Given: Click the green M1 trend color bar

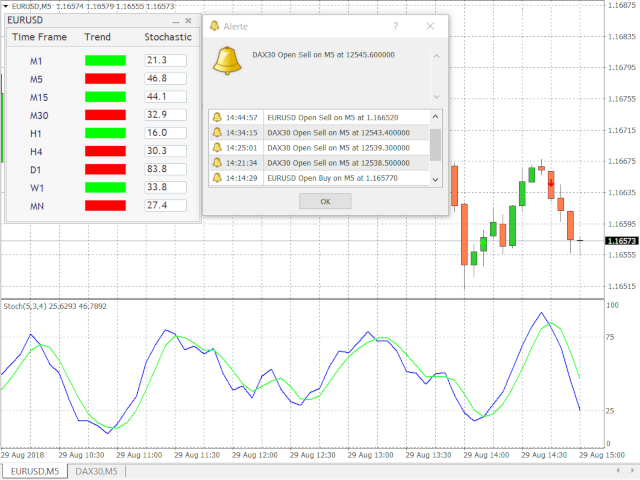Looking at the screenshot, I should pyautogui.click(x=105, y=60).
